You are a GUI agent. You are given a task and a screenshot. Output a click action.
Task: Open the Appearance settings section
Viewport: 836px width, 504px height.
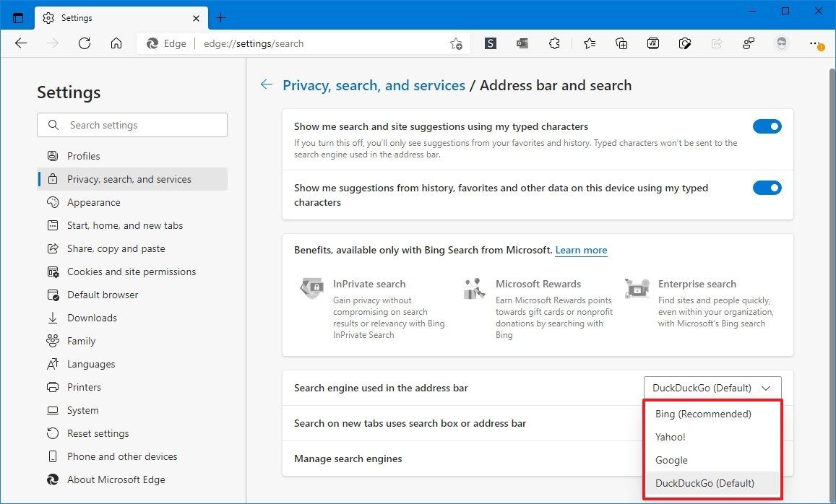click(x=93, y=202)
